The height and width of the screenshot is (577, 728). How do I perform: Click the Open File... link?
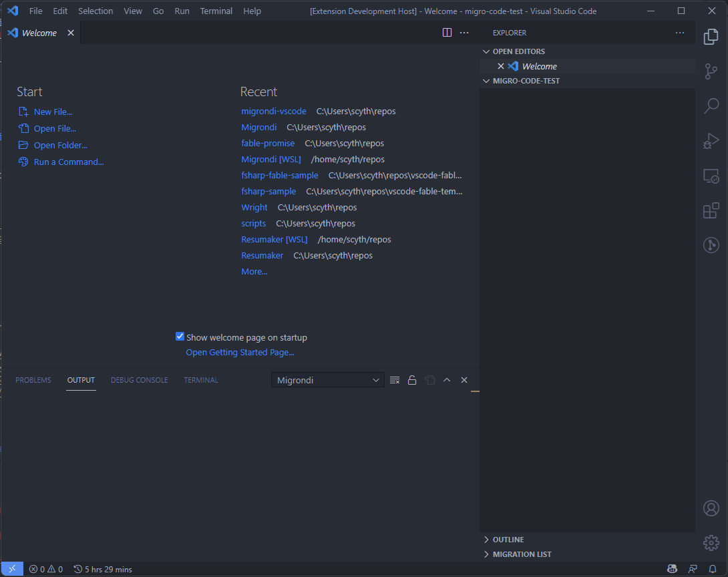(55, 129)
